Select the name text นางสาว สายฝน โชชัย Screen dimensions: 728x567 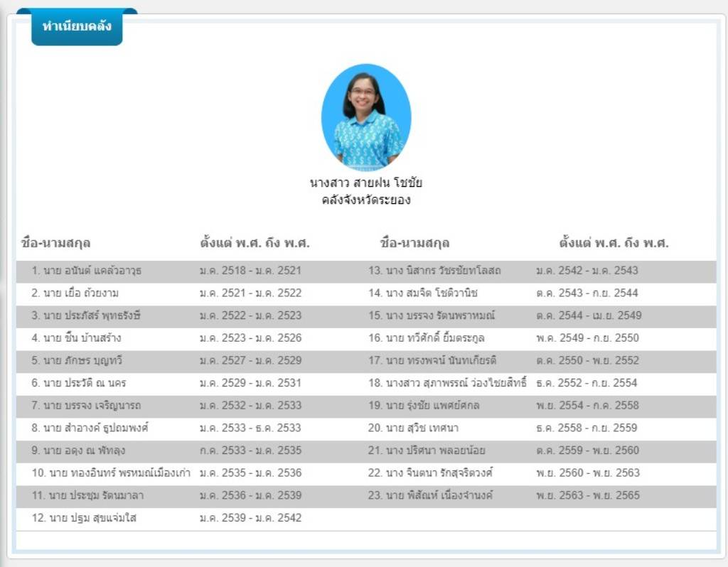[x=366, y=183]
